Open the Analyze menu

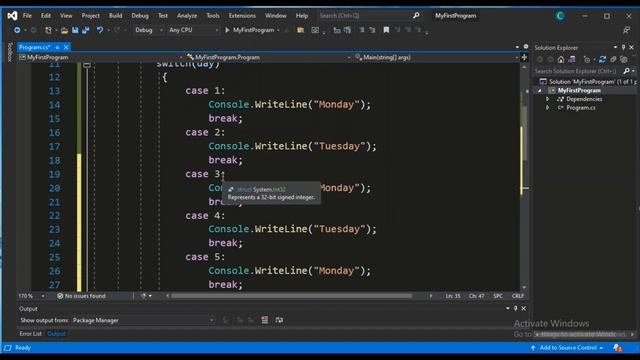[x=187, y=16]
